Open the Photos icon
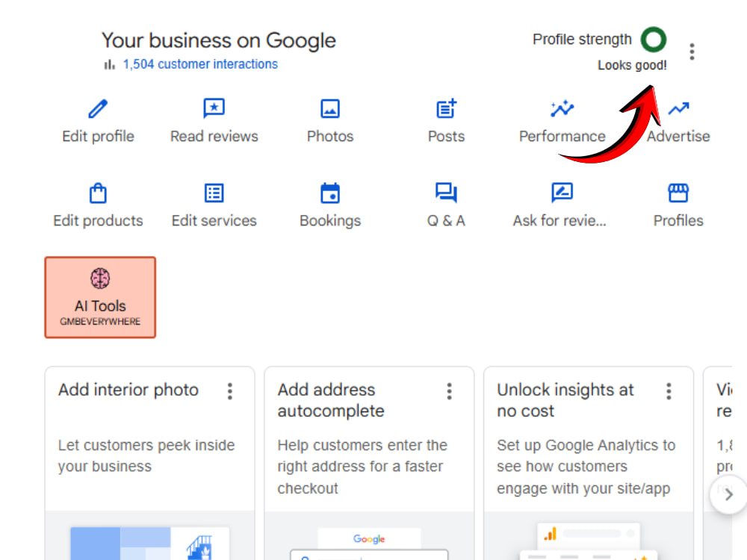747x560 pixels. pyautogui.click(x=330, y=108)
